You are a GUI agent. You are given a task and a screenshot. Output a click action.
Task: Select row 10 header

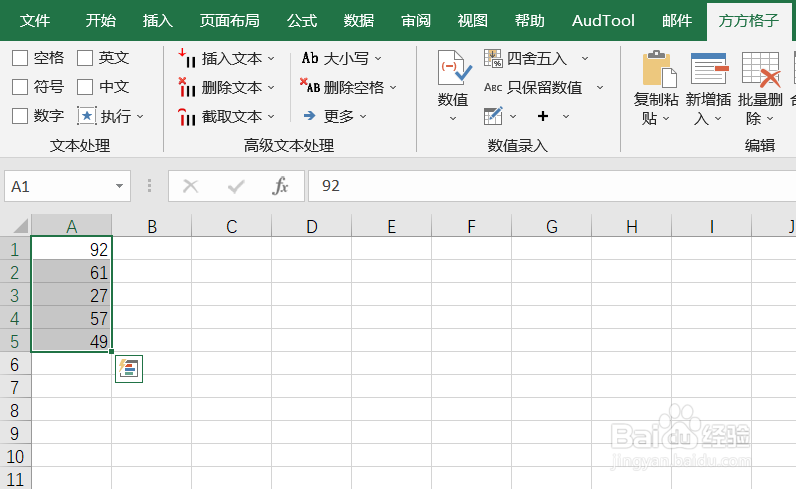click(x=15, y=456)
